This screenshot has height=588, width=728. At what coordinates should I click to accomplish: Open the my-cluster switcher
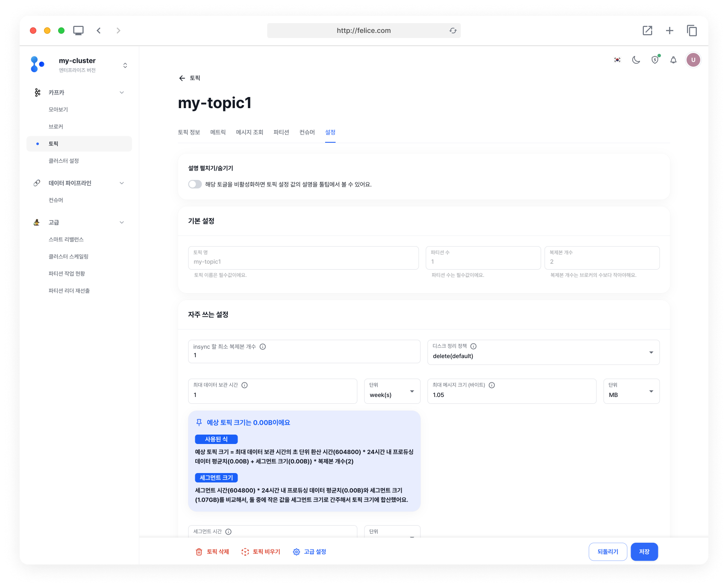click(125, 65)
